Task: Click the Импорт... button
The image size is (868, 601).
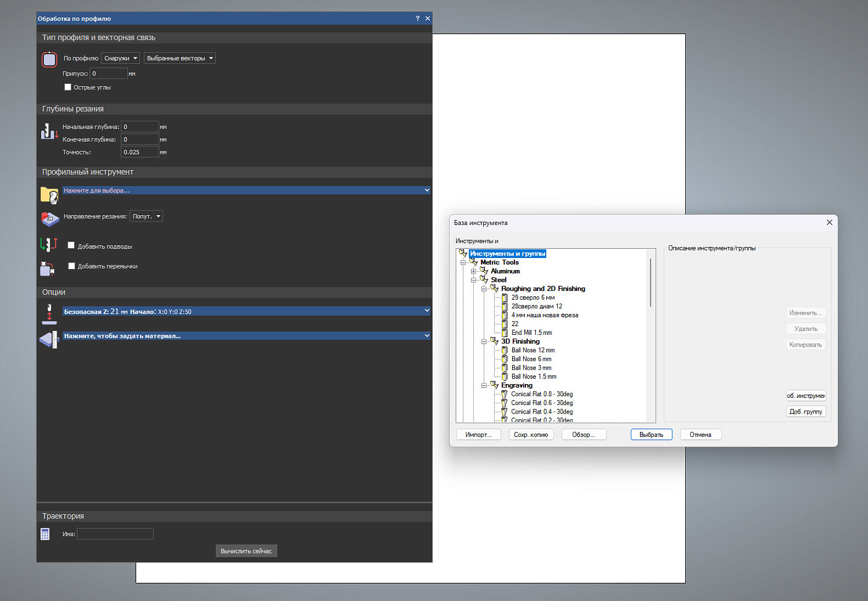Action: (479, 435)
